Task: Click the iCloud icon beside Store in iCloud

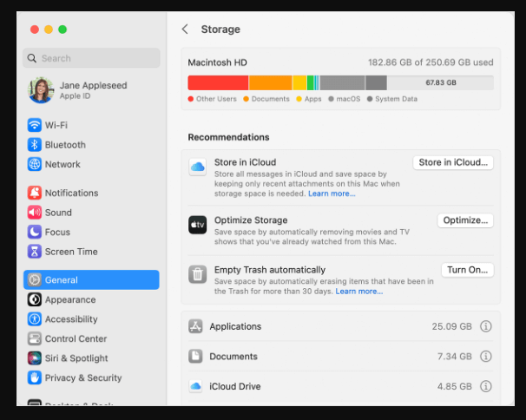Action: pyautogui.click(x=198, y=167)
